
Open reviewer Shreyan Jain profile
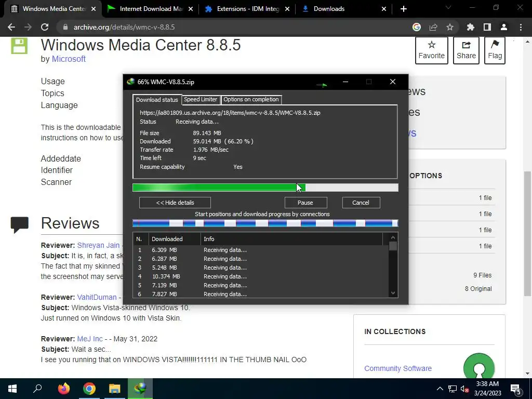pyautogui.click(x=98, y=245)
